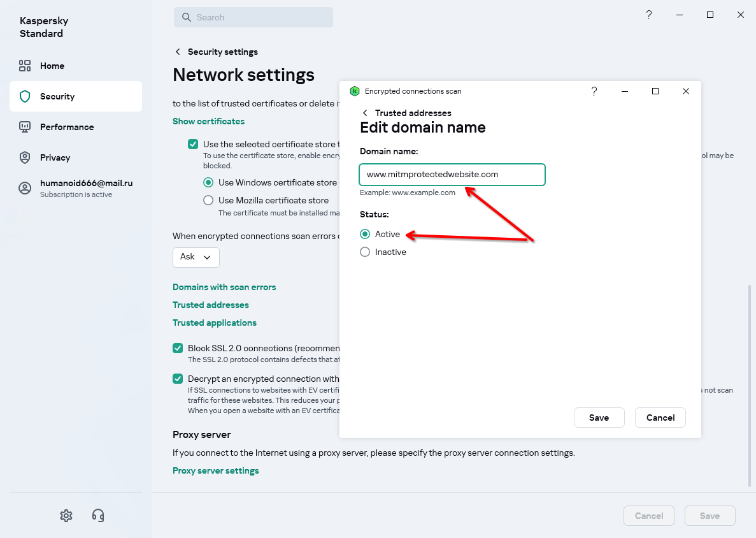Close the Encrypted connections scan dialog

pyautogui.click(x=685, y=91)
